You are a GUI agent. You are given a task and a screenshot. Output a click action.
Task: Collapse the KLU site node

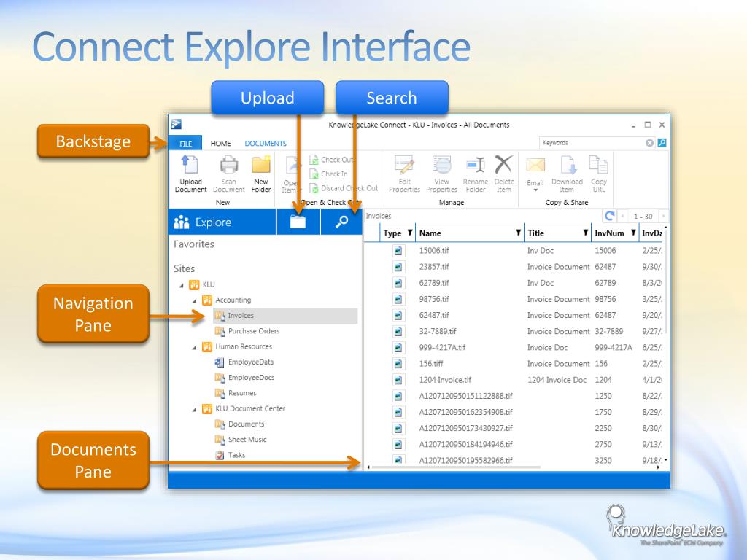pyautogui.click(x=182, y=286)
